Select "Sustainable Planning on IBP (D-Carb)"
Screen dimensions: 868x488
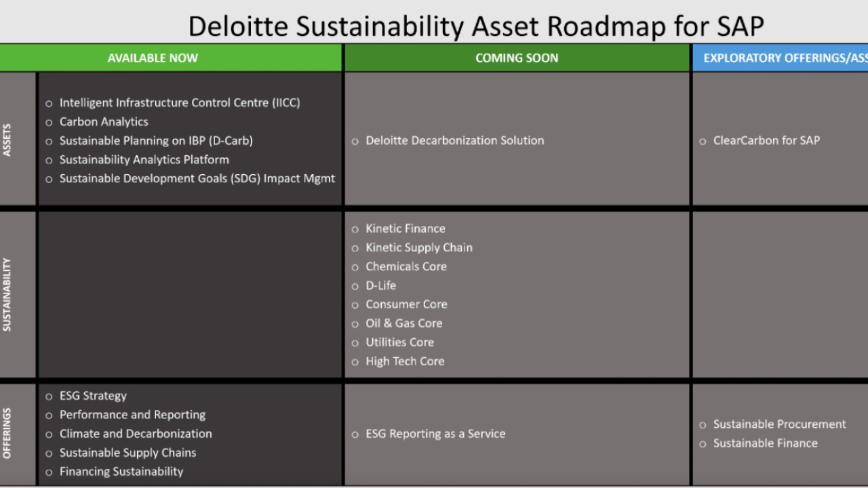[156, 141]
